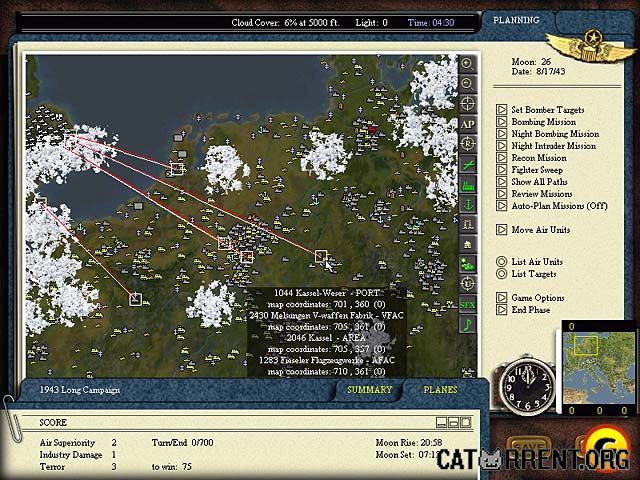Open the PLANES tab

pyautogui.click(x=440, y=390)
